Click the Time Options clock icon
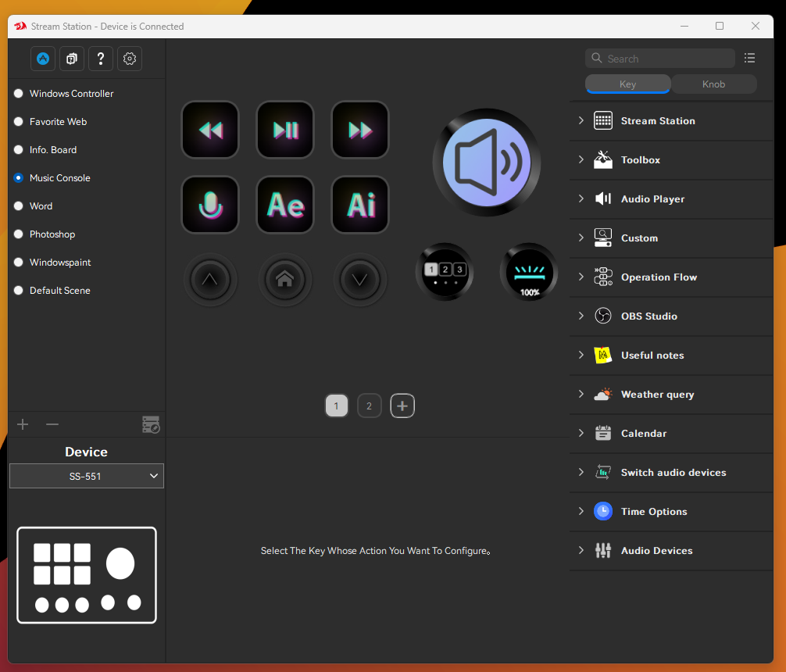 pyautogui.click(x=603, y=512)
